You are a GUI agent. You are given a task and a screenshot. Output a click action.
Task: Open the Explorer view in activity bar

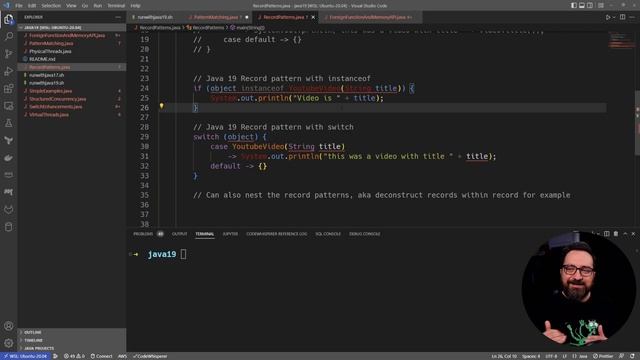tap(9, 19)
